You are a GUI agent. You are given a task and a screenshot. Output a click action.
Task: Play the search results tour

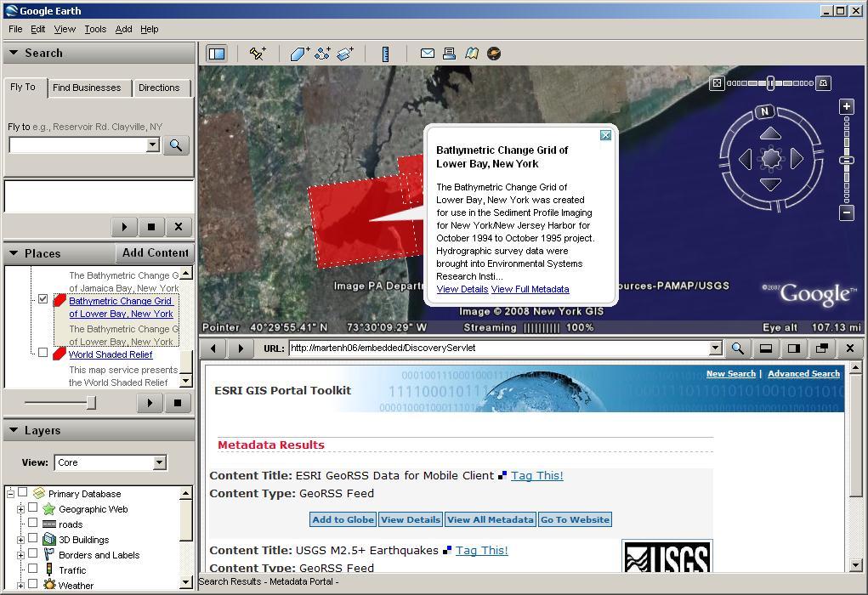124,226
